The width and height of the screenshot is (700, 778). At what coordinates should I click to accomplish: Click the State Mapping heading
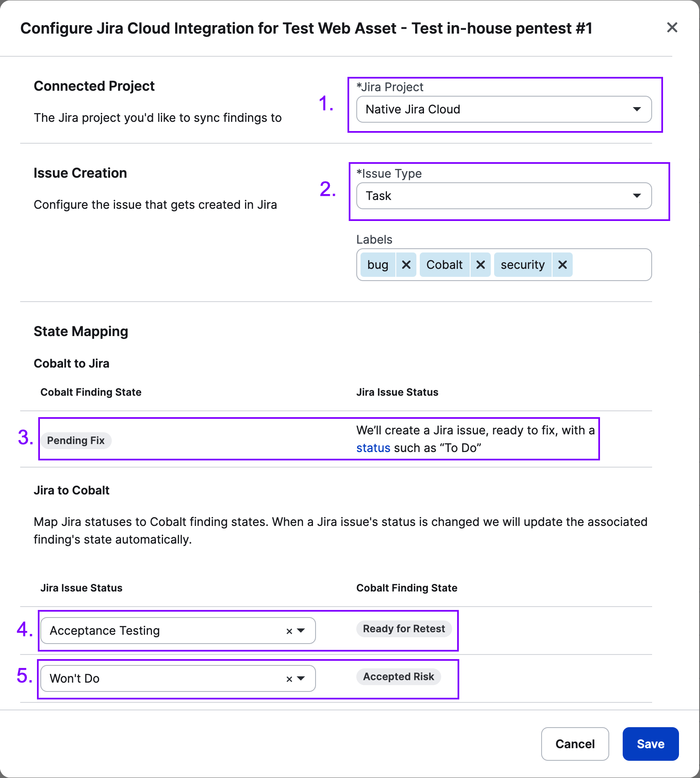tap(81, 331)
